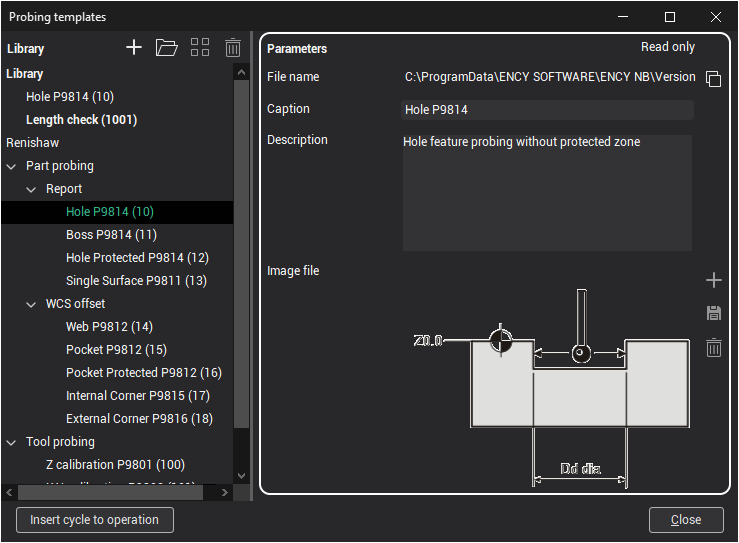
Task: Save image file with floppy disk icon
Action: coord(713,314)
